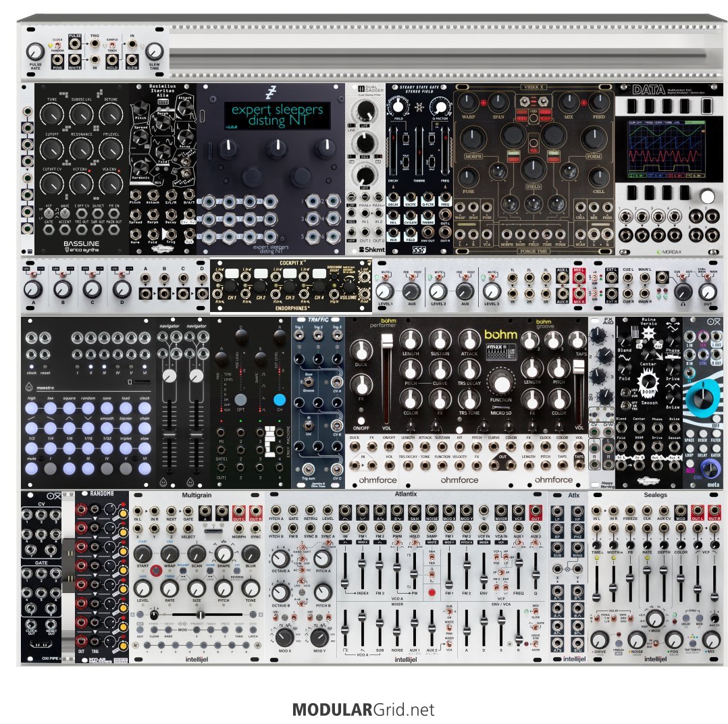Click the DETUNE knob on the Bassline
This screenshot has width=728, height=724.
point(111,115)
